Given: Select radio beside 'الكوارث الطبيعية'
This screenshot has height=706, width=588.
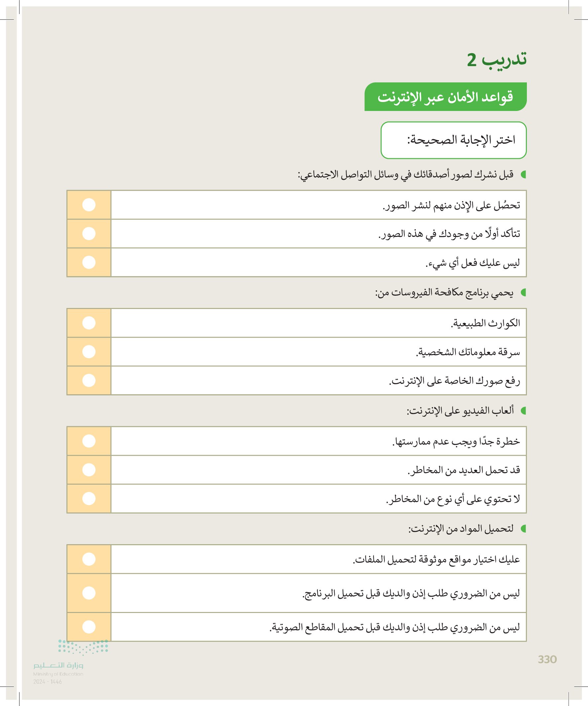Looking at the screenshot, I should click(89, 323).
